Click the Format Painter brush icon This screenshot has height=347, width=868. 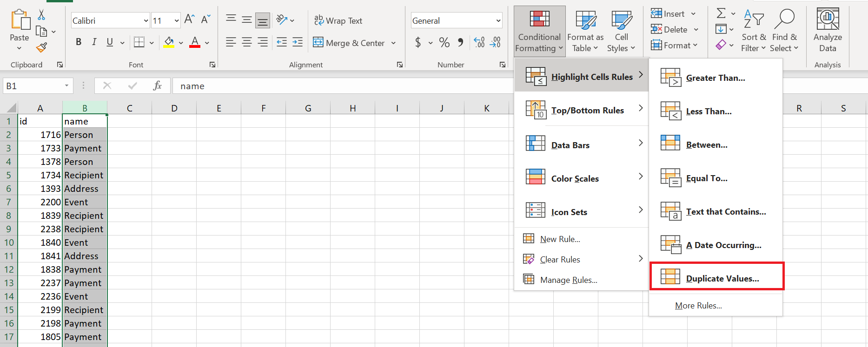pyautogui.click(x=41, y=47)
